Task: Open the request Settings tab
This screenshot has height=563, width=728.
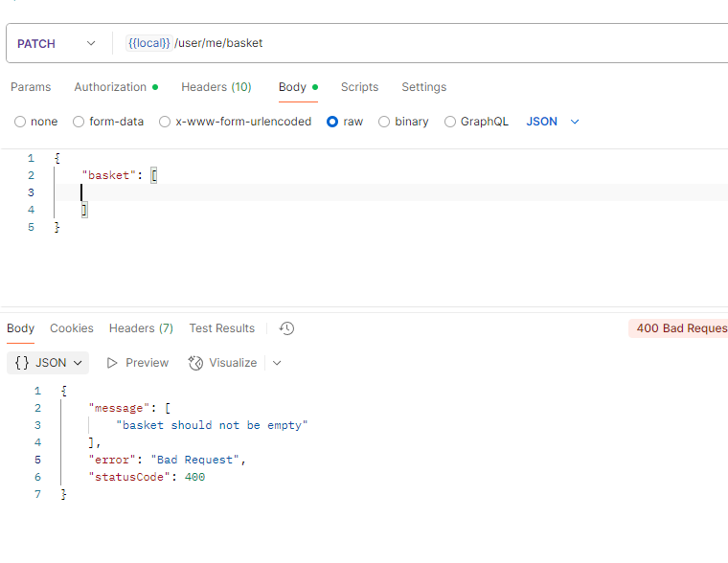Action: [x=424, y=87]
